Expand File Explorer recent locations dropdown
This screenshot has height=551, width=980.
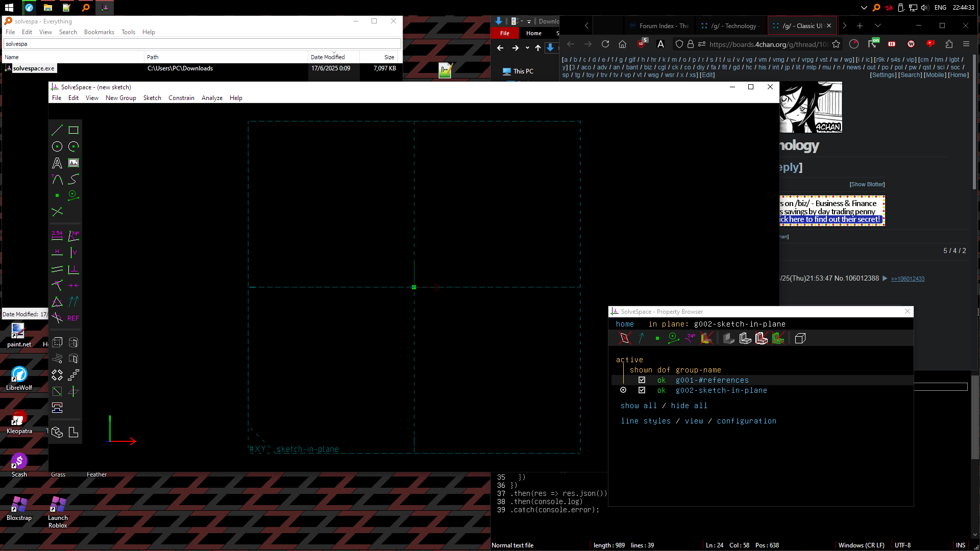tap(527, 48)
